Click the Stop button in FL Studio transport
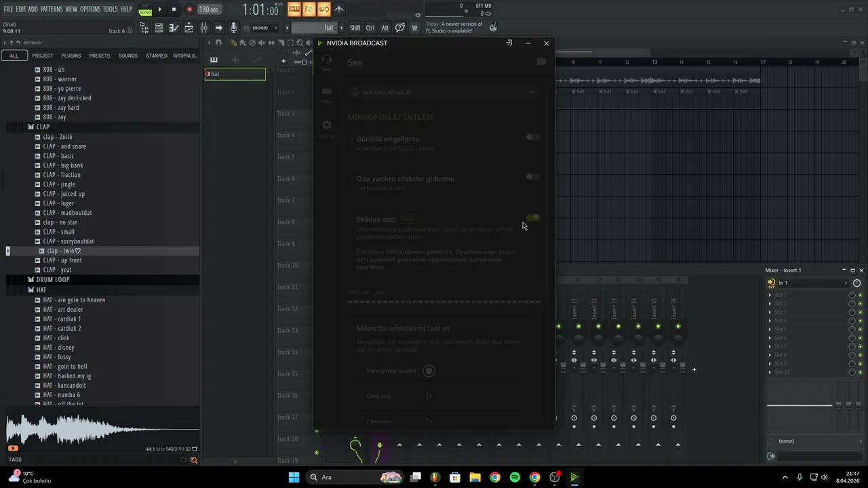Screen dimensions: 868x488 pyautogui.click(x=174, y=9)
